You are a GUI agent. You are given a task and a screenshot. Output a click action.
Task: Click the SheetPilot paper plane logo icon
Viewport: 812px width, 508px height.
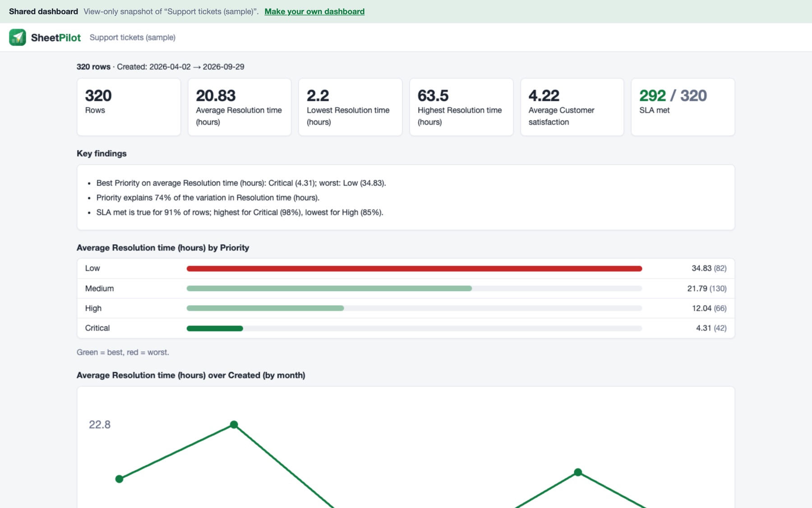pos(18,37)
